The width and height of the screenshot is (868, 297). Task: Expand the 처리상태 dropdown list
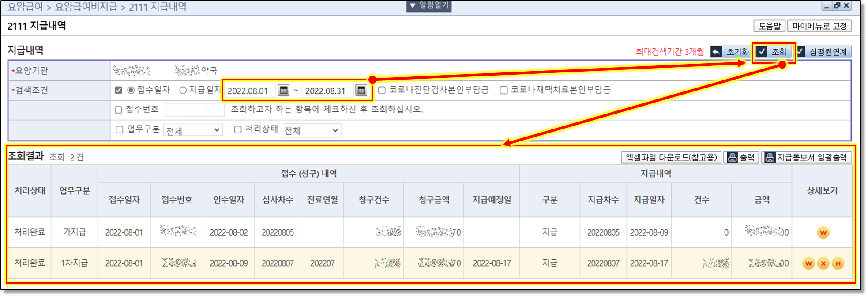tap(311, 130)
